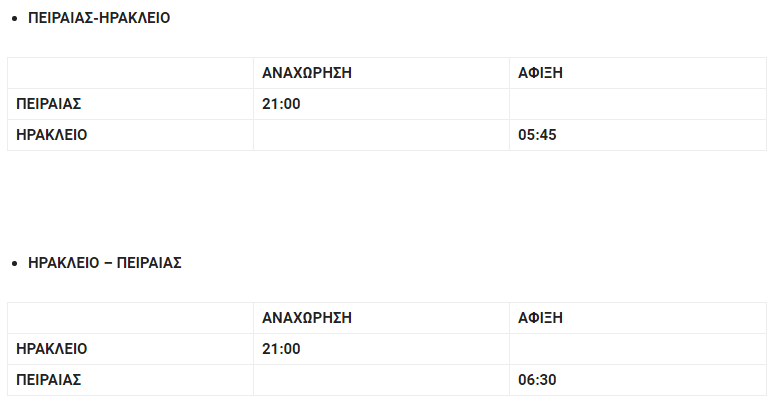Select ΑΝΑΧΩΡΗΣΗ header in second table

[307, 318]
